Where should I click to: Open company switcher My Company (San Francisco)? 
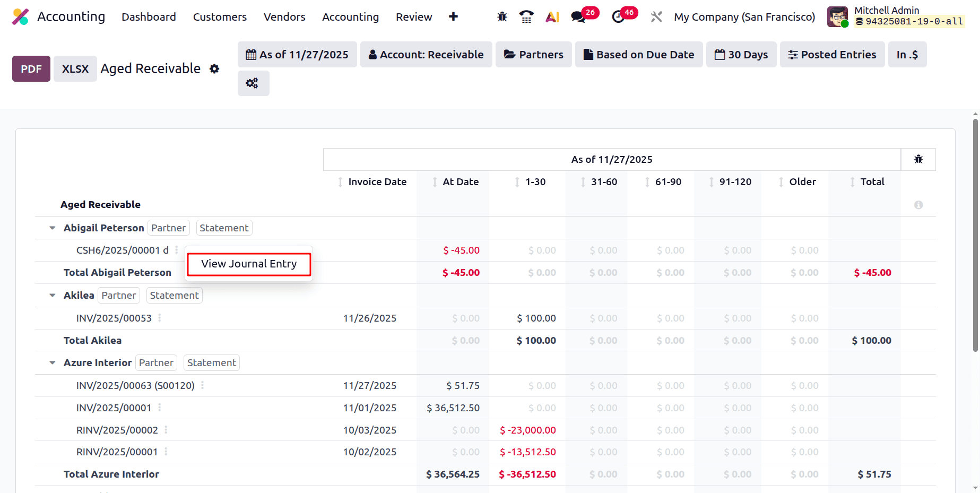(744, 17)
